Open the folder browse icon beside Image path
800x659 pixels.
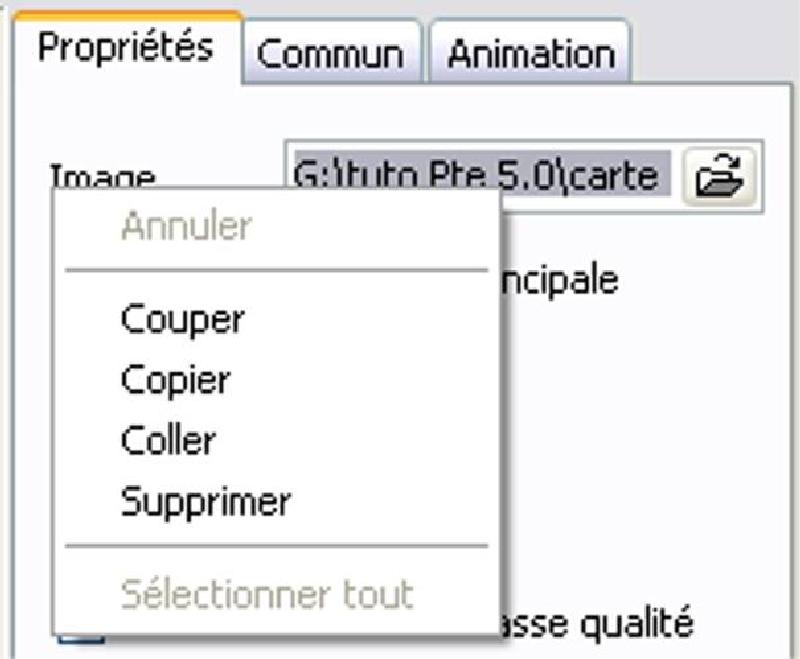coord(718,176)
